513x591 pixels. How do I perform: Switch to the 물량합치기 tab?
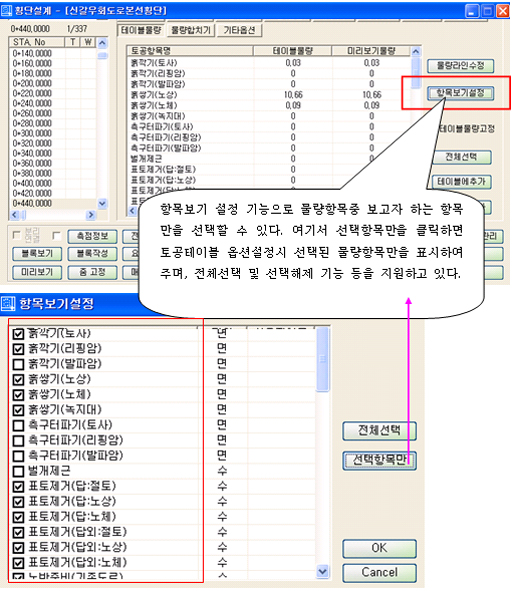pyautogui.click(x=191, y=30)
